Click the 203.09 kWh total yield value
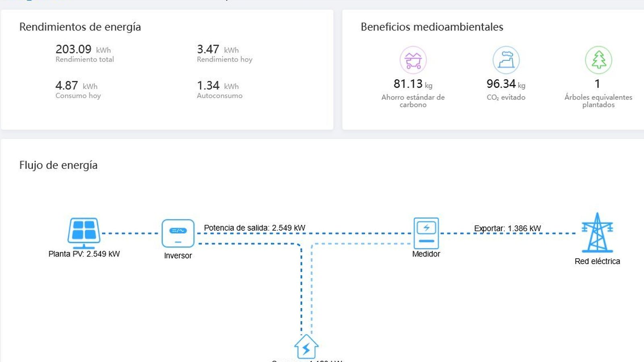This screenshot has width=644, height=362. 74,49
